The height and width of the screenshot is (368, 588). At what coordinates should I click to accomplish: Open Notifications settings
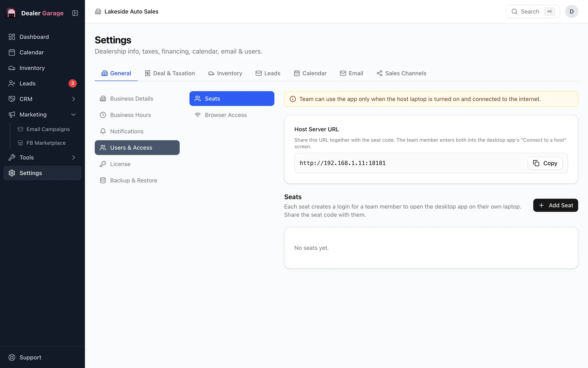[137, 131]
